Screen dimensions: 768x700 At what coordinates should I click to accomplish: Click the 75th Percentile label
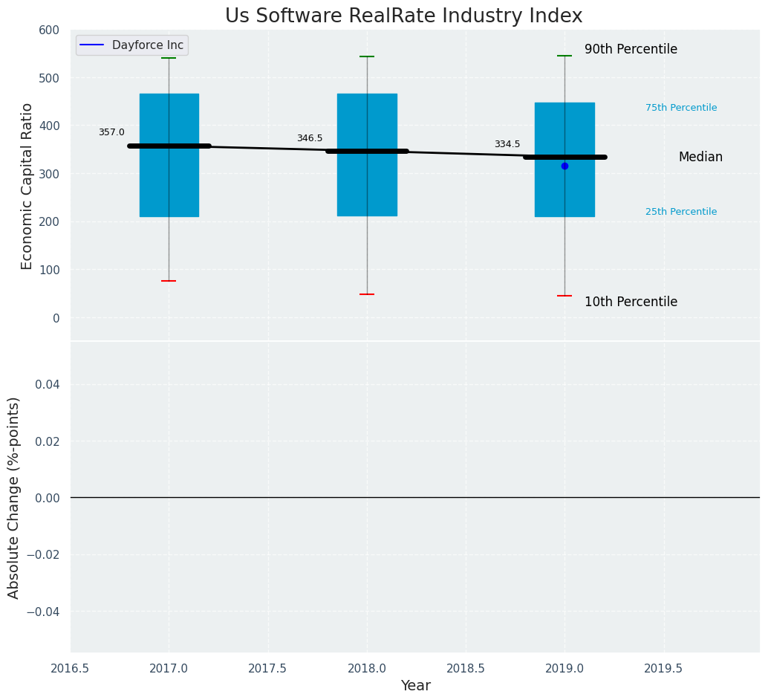681,107
